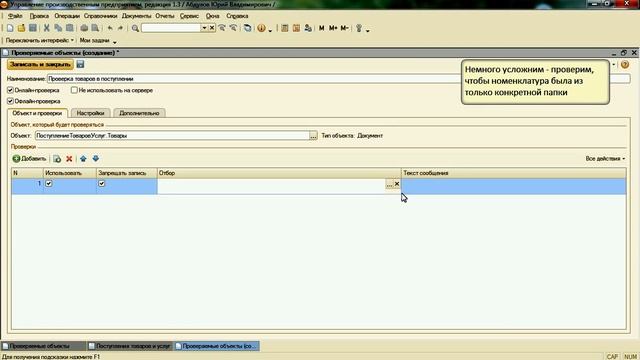Click the New document toolbar icon
Viewport: 640px width, 360px height.
[x=10, y=28]
